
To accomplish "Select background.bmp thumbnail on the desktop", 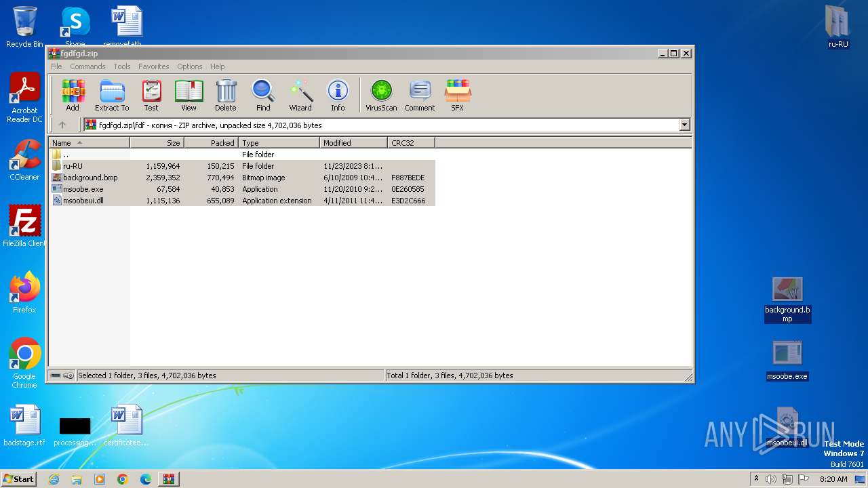I will (x=787, y=300).
